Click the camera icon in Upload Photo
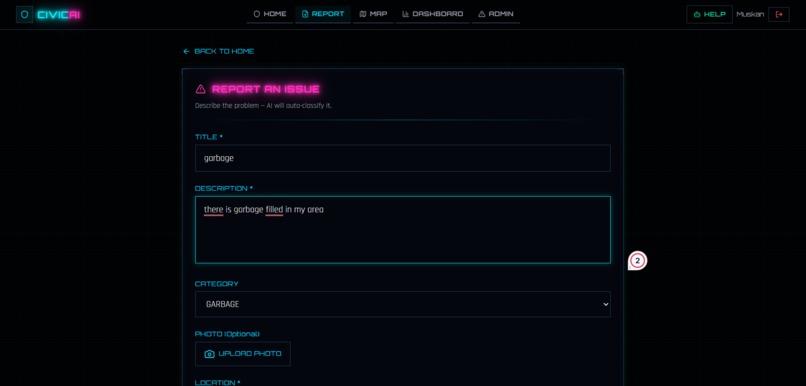The image size is (806, 386). coord(209,354)
